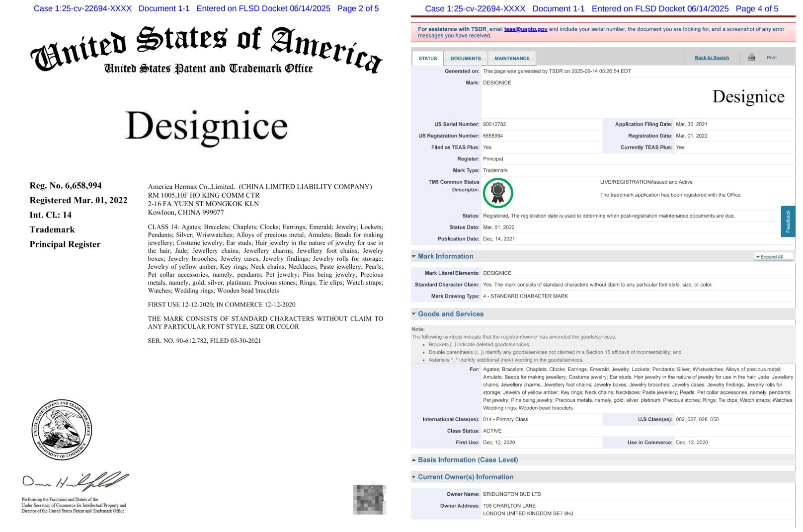The image size is (803, 532).
Task: Collapse the Mark Information section
Action: [445, 256]
